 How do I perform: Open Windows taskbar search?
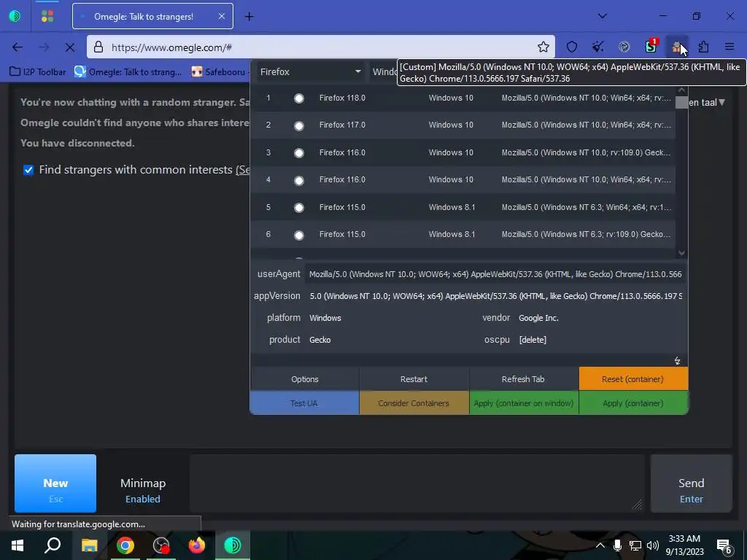point(53,545)
